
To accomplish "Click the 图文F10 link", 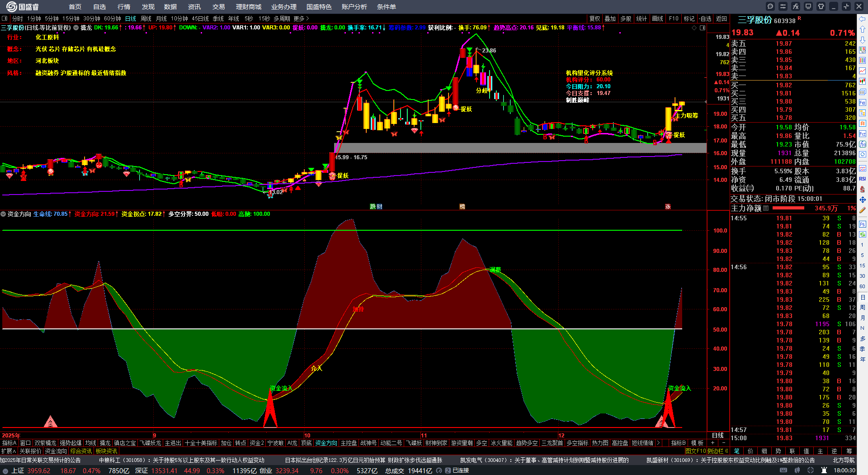I will tap(695, 451).
